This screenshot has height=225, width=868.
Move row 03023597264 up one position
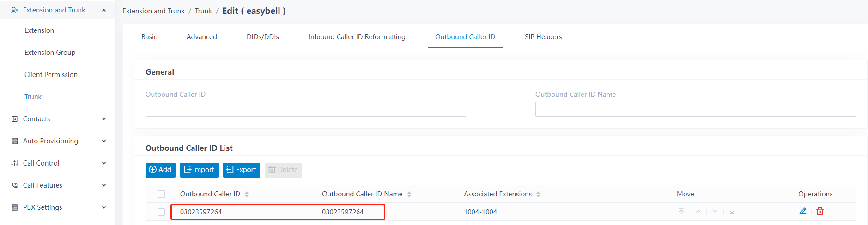(698, 211)
